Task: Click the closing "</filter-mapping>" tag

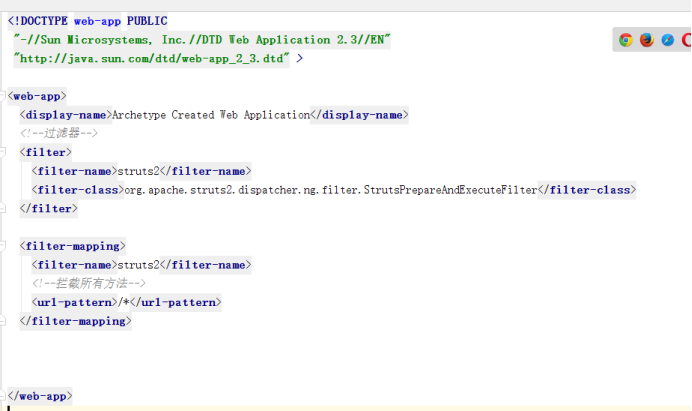Action: pos(75,321)
